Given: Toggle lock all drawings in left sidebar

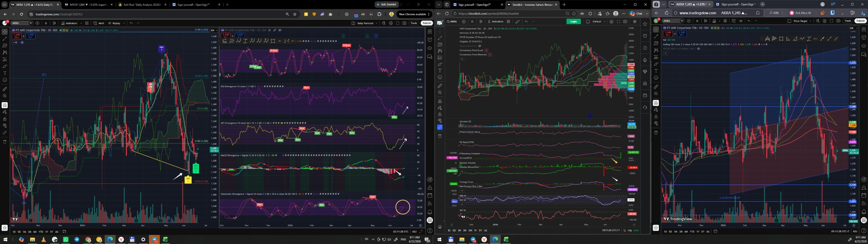Looking at the screenshot, I should [x=5, y=119].
